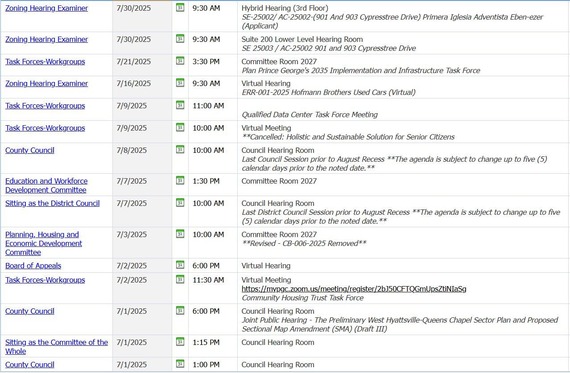Click 'Community Housing Trust Task Force' text
Image resolution: width=570 pixels, height=373 pixels.
[x=303, y=298]
